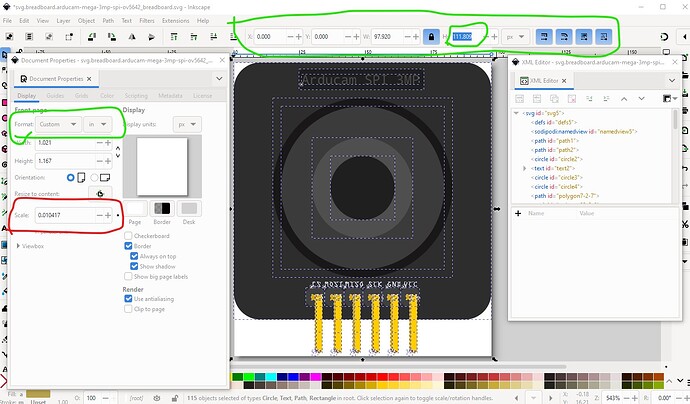Image resolution: width=690 pixels, height=404 pixels.
Task: Click the Border color swatch button
Action: [162, 207]
